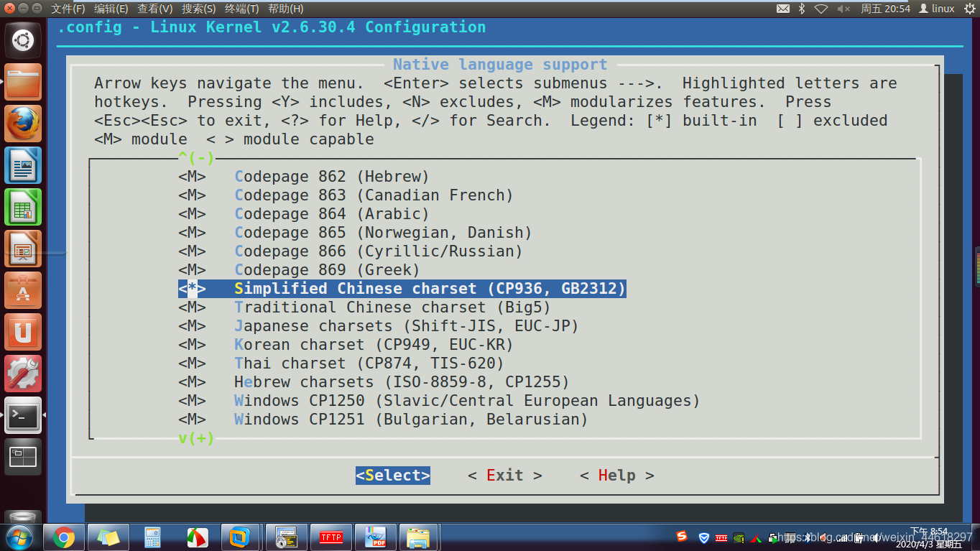This screenshot has width=980, height=551.
Task: Click the < Help > button
Action: (617, 476)
